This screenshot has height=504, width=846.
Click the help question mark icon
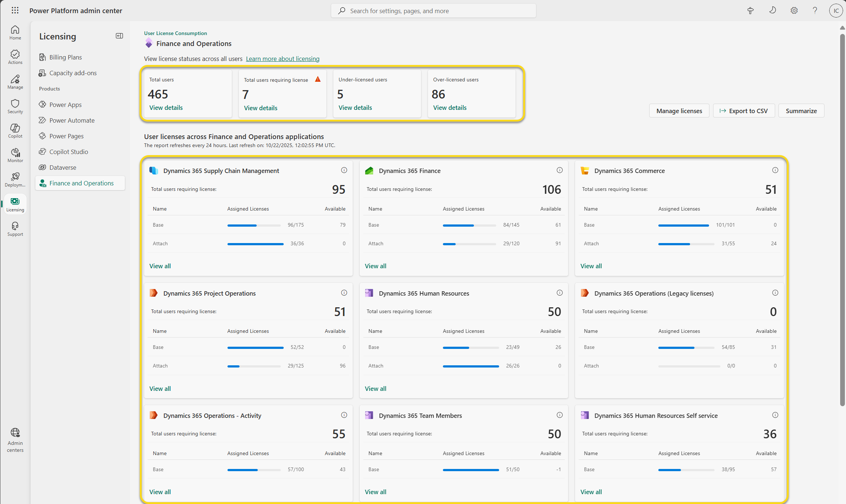coord(815,11)
